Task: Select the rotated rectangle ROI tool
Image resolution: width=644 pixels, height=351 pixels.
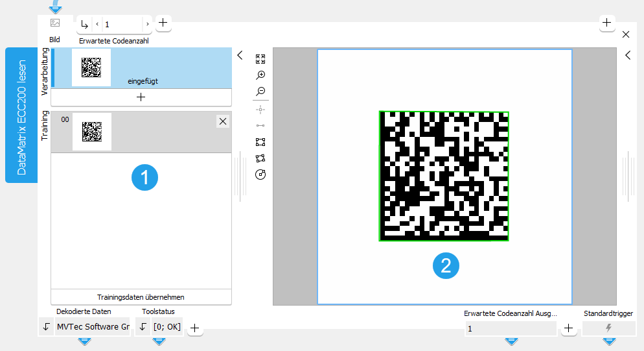Action: [260, 158]
